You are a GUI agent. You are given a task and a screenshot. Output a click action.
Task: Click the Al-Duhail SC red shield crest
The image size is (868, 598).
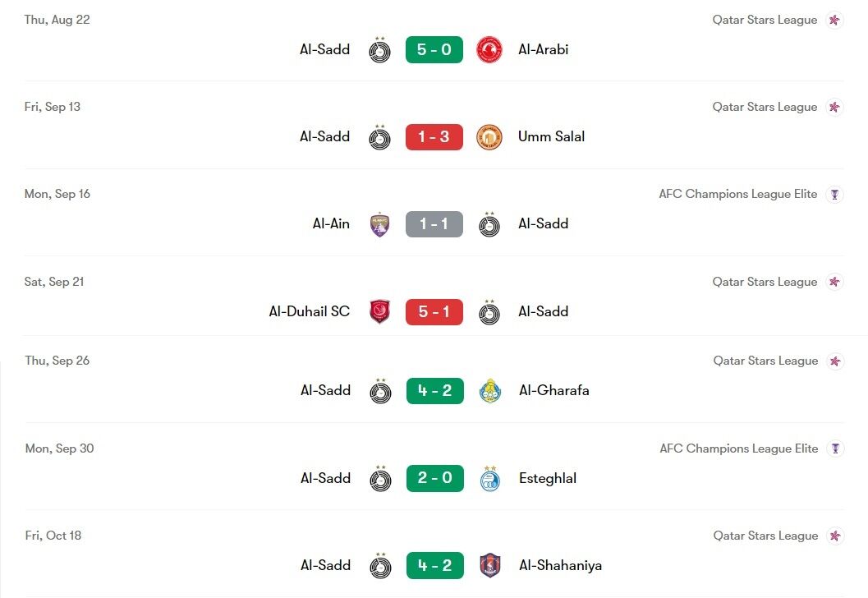click(379, 312)
